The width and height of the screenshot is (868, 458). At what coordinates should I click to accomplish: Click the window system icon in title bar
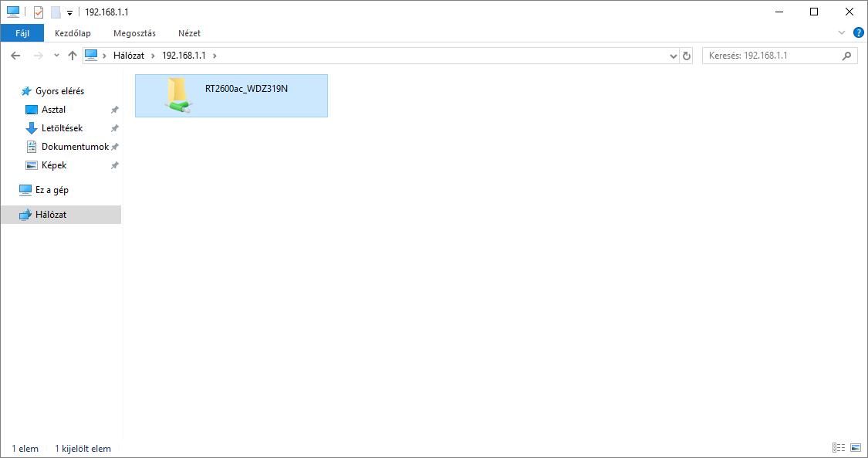[13, 12]
